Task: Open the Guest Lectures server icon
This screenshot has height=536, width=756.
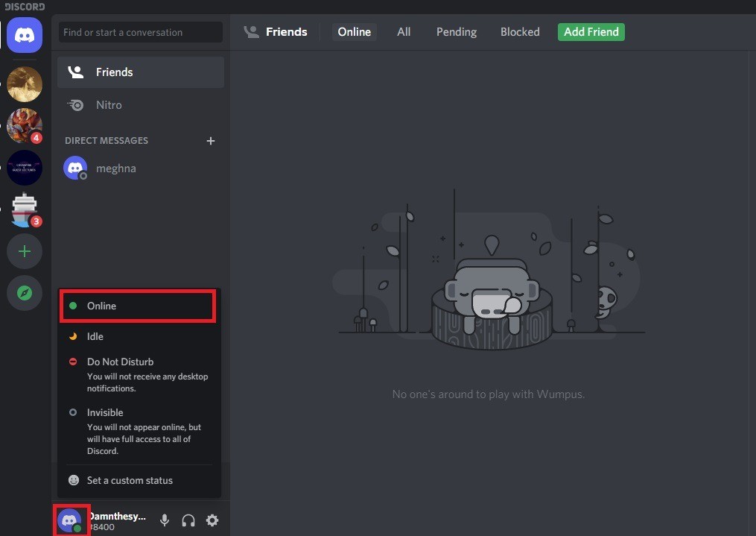Action: 25,168
